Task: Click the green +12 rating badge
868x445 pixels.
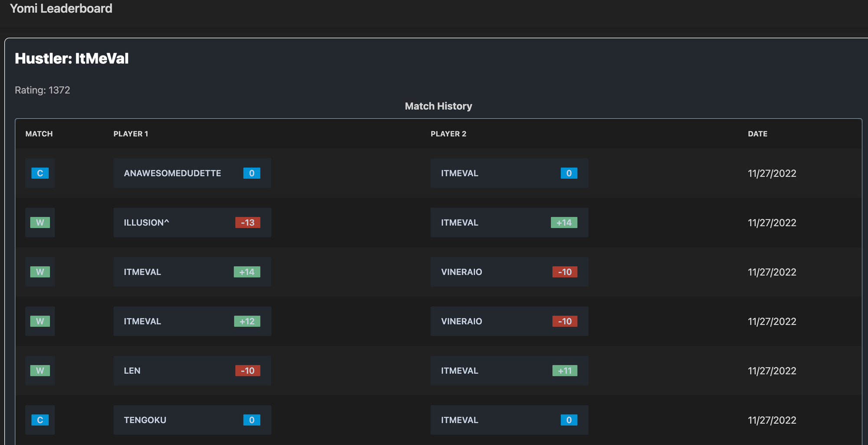Action: click(x=247, y=321)
